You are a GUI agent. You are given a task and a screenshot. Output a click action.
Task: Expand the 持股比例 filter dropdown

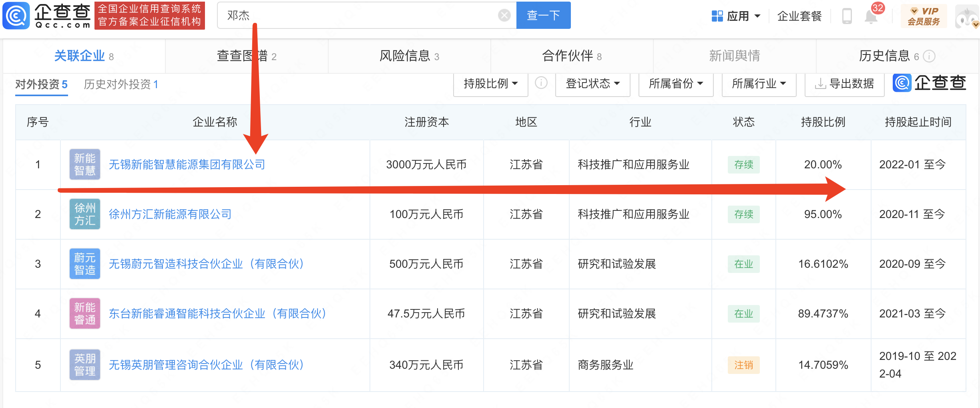490,84
